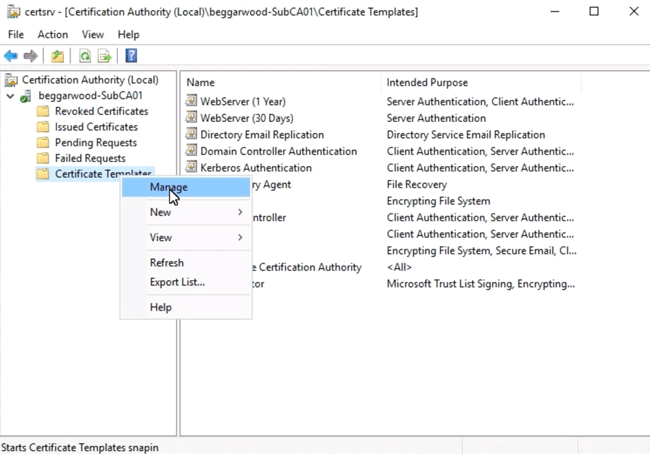650x454 pixels.
Task: Click the File Recovery purpose cell
Action: click(417, 185)
